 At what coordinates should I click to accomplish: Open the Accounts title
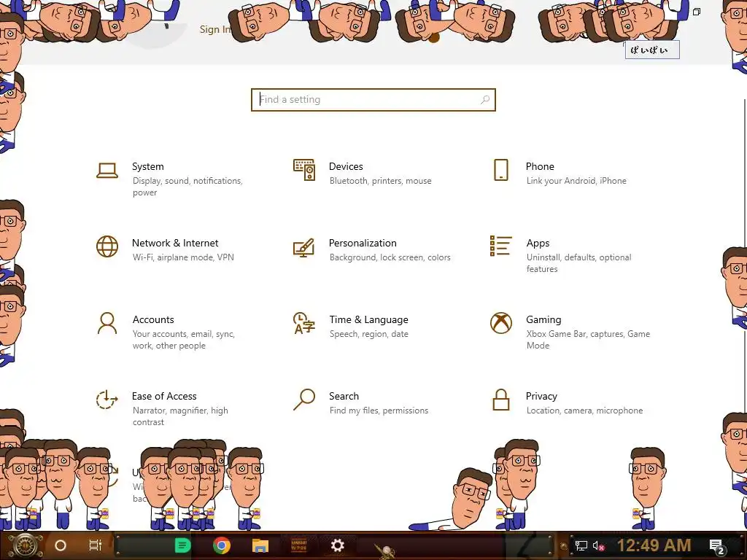click(x=153, y=319)
